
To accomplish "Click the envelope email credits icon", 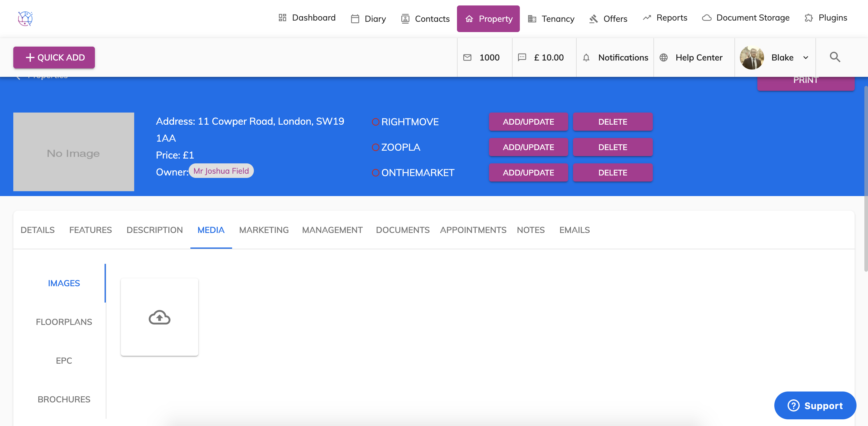I will [x=467, y=58].
